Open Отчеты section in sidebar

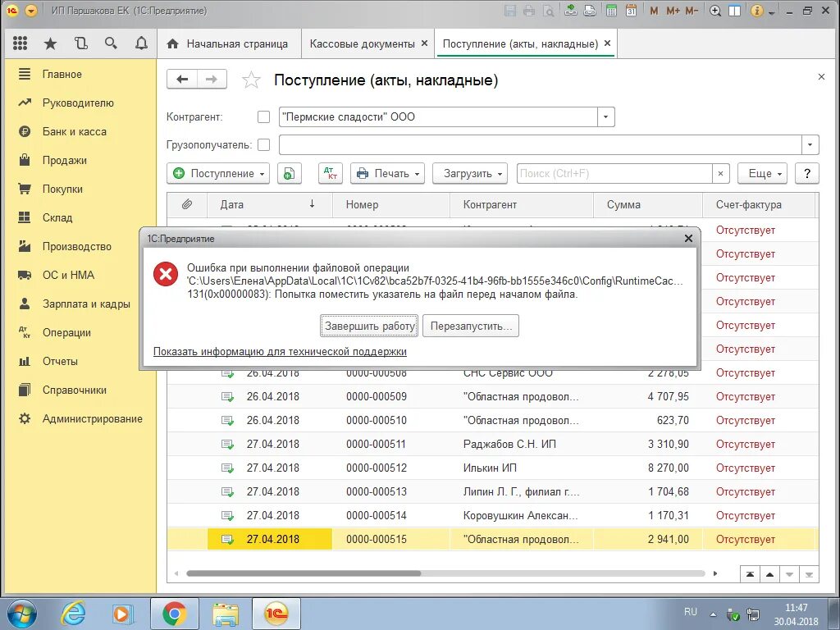(60, 362)
